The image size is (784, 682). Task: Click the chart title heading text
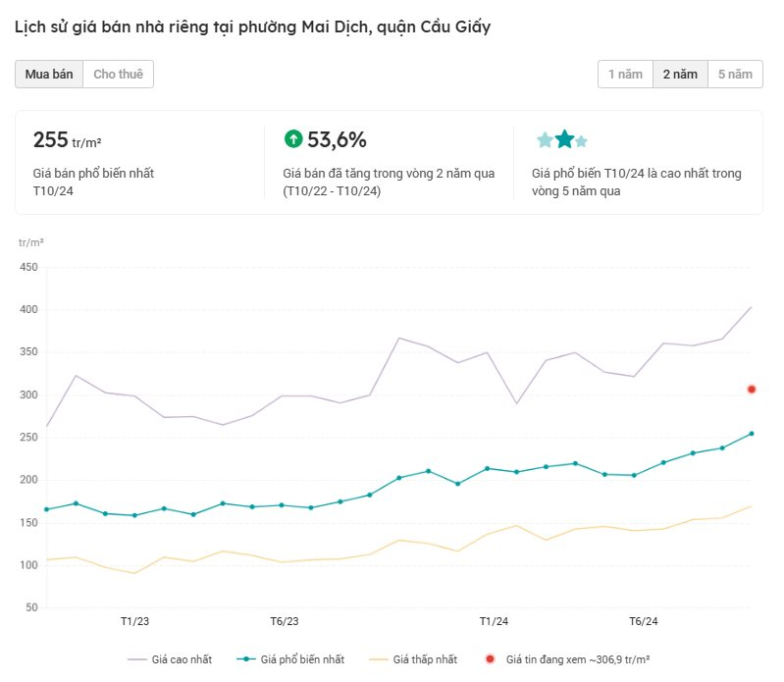[x=253, y=27]
